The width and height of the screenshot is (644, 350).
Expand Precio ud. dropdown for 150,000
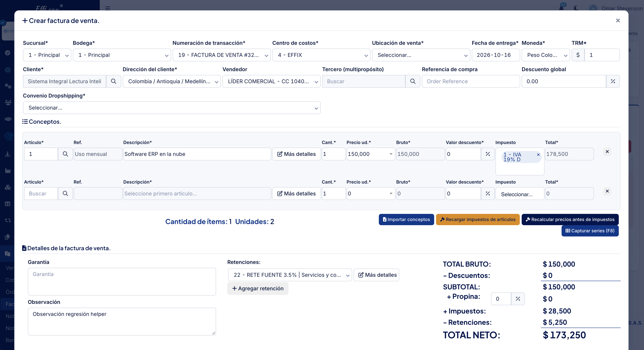[391, 154]
